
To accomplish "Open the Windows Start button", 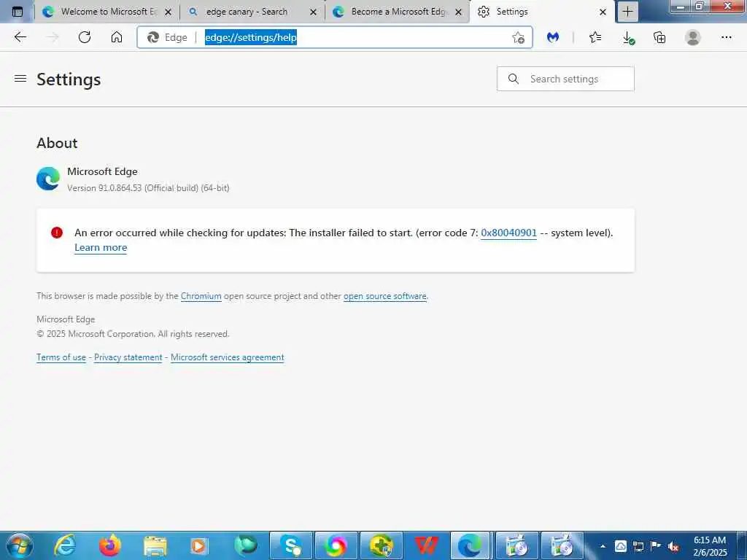I will 19,545.
